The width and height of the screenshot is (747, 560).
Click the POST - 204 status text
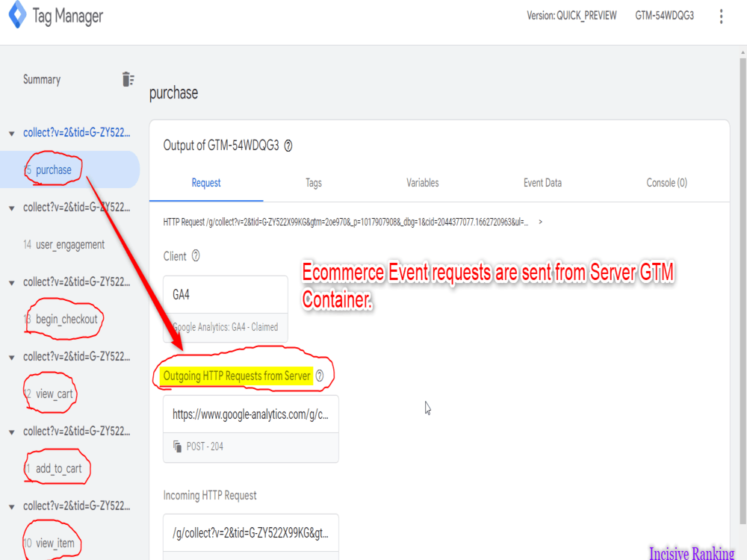[205, 447]
